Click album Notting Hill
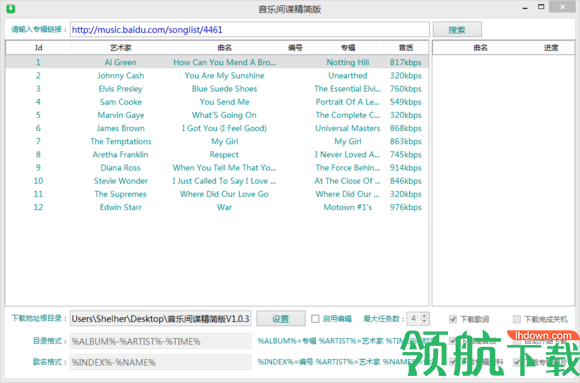The image size is (580, 383). (x=348, y=62)
